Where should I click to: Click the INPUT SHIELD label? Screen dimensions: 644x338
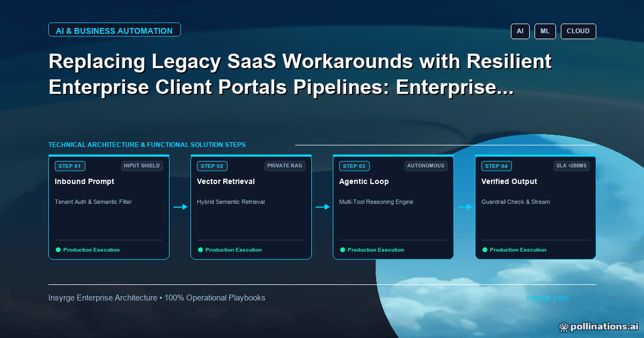click(142, 166)
